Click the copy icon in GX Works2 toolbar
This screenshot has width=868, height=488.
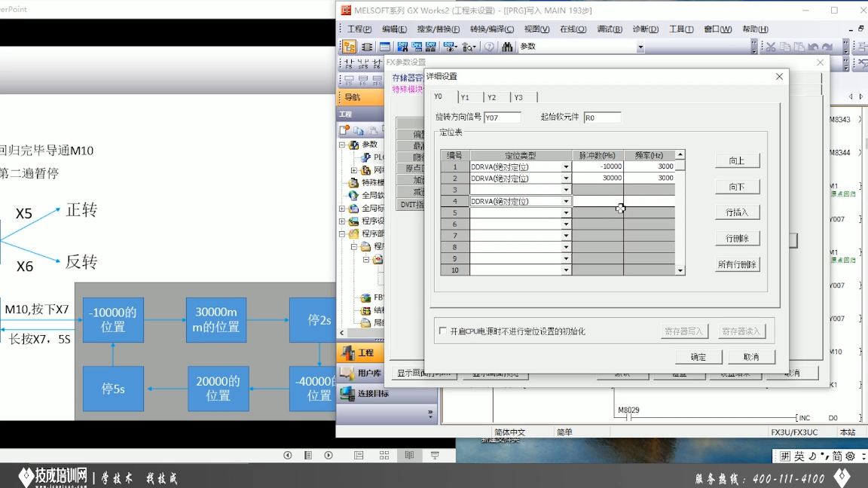coord(785,47)
